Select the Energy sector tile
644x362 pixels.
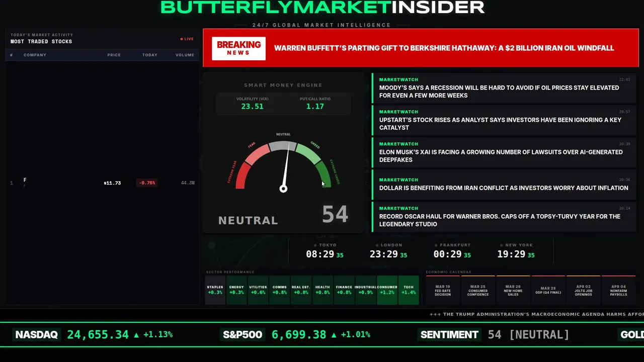[236, 290]
